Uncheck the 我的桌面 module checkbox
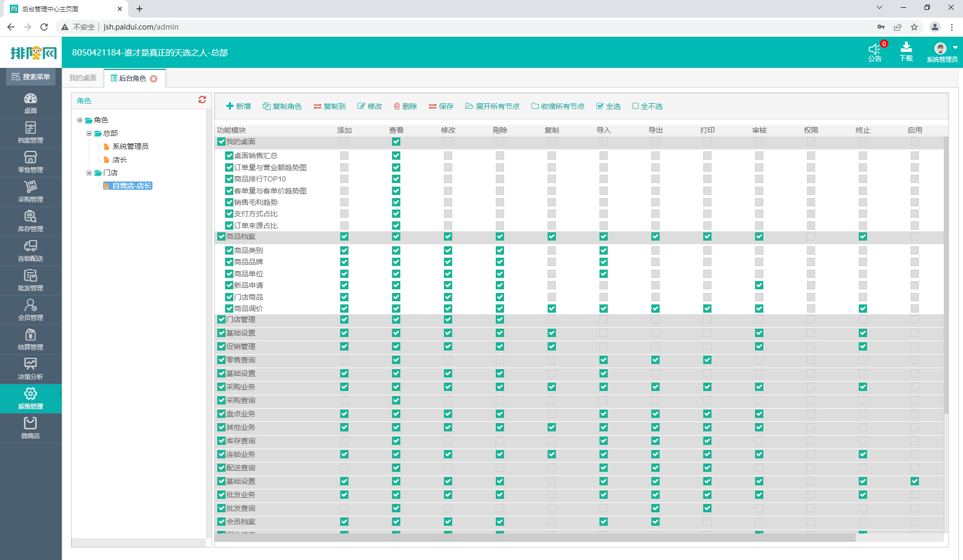This screenshot has width=963, height=560. 221,142
